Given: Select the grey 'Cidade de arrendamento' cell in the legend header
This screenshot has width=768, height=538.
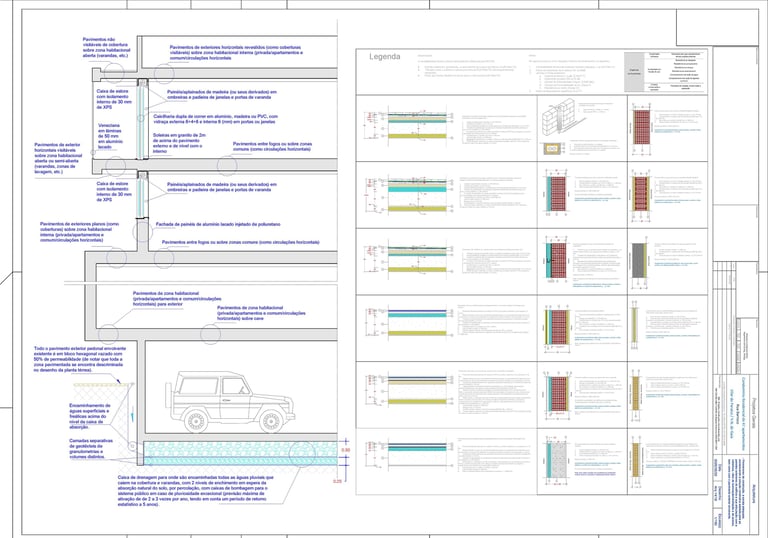Looking at the screenshot, I should pos(635,72).
